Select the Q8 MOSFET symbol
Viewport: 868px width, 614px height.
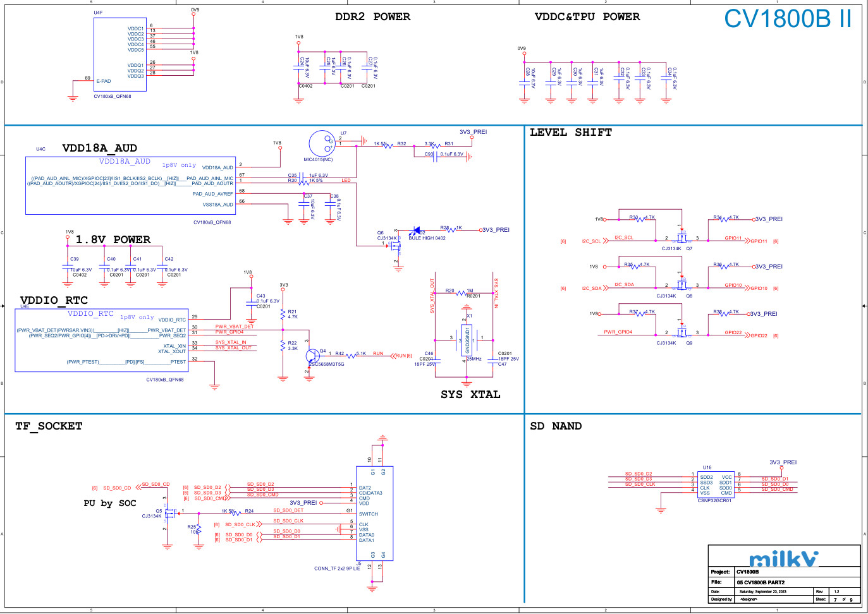pos(682,285)
